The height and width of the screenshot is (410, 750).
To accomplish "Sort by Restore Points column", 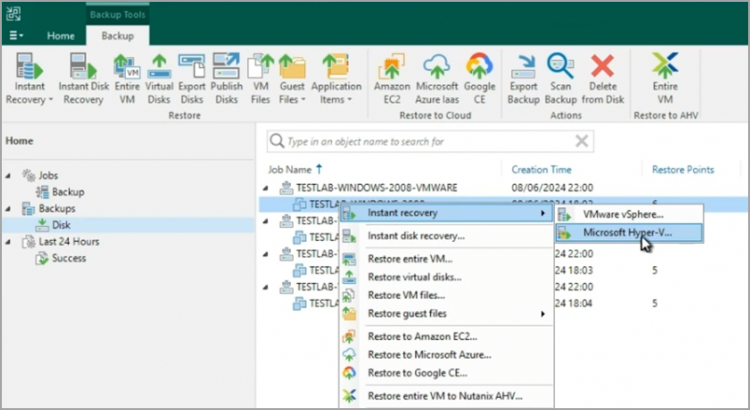I will (683, 169).
